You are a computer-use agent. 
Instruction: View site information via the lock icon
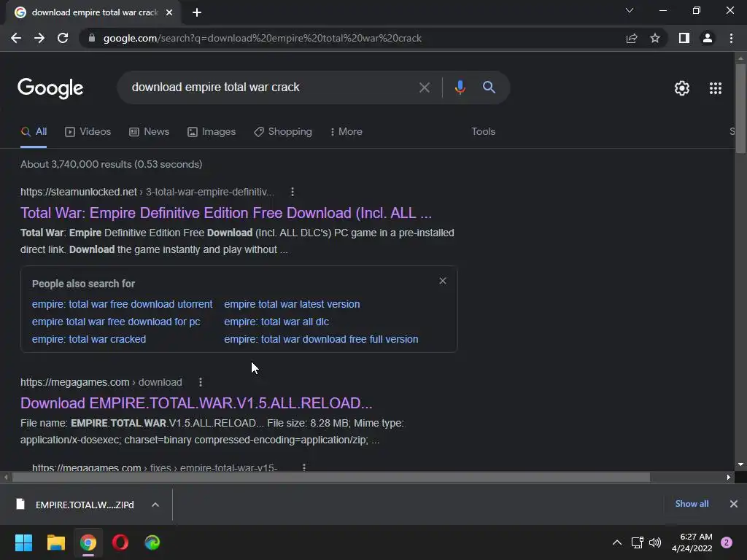pyautogui.click(x=92, y=38)
